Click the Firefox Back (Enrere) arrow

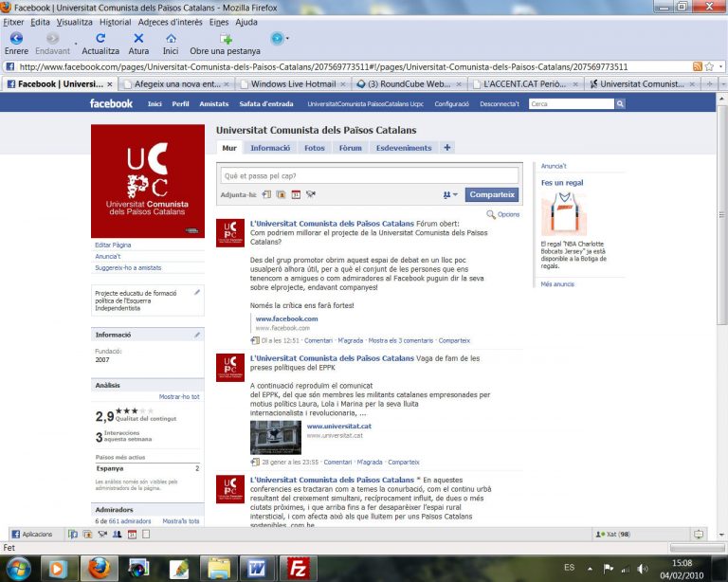[16, 38]
